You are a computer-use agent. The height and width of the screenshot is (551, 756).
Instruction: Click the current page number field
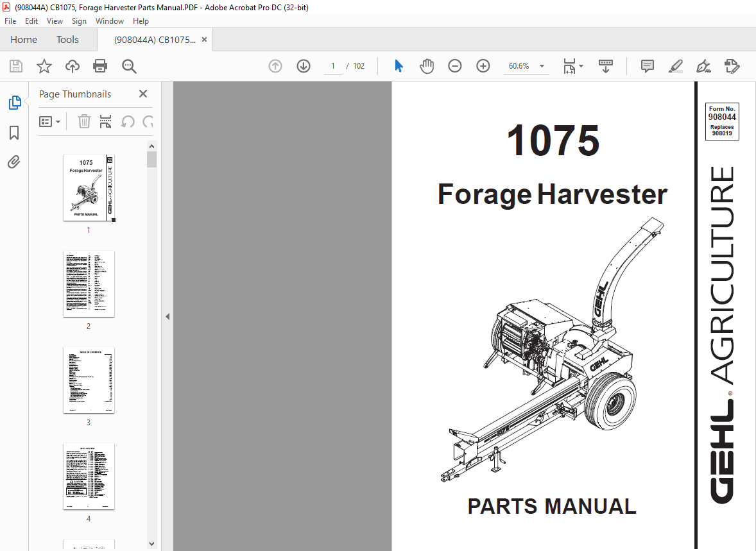332,66
